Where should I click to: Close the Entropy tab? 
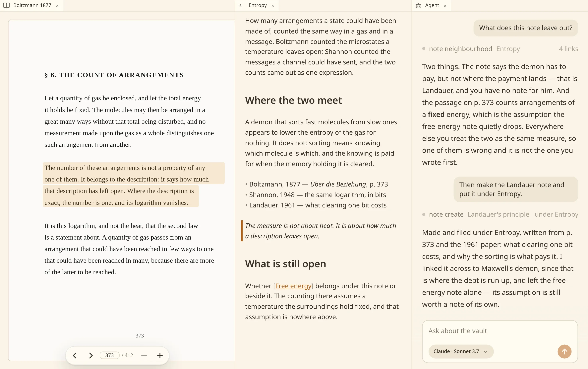click(x=273, y=6)
